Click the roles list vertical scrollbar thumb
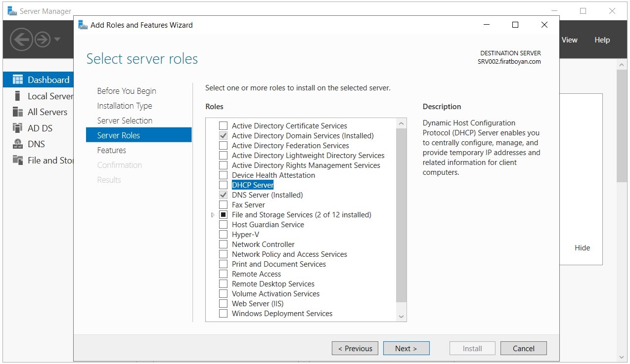The height and width of the screenshot is (364, 630). tap(402, 215)
